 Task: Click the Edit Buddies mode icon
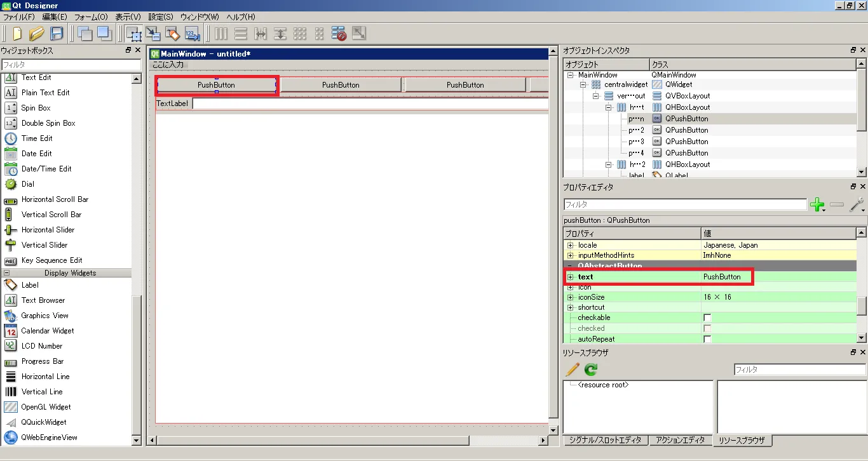[x=172, y=34]
